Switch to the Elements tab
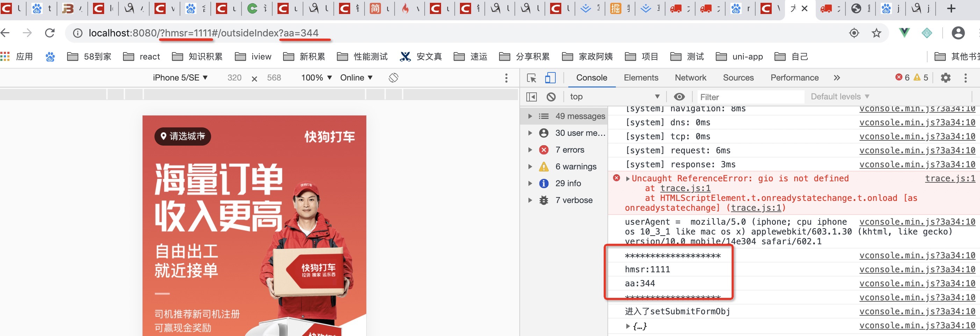The width and height of the screenshot is (980, 336). coord(641,78)
